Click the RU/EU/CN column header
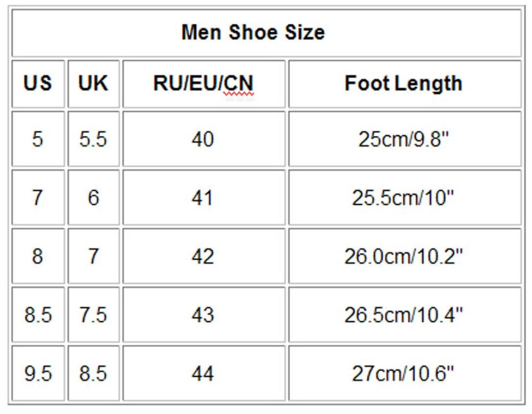 203,84
